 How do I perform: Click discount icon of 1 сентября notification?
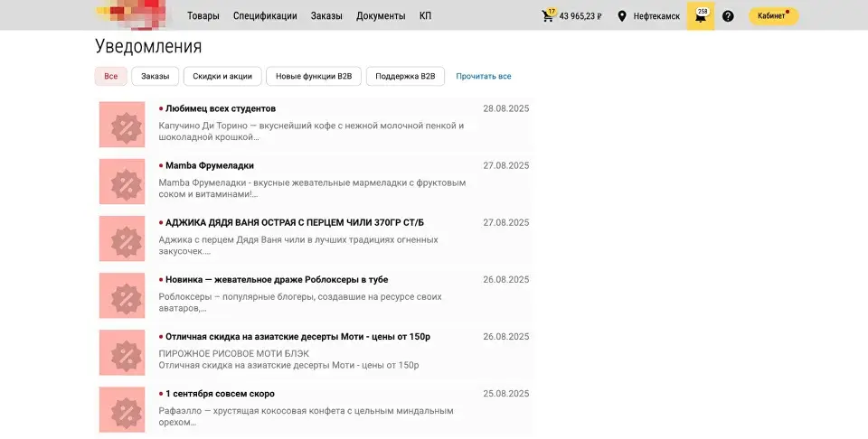click(x=122, y=409)
